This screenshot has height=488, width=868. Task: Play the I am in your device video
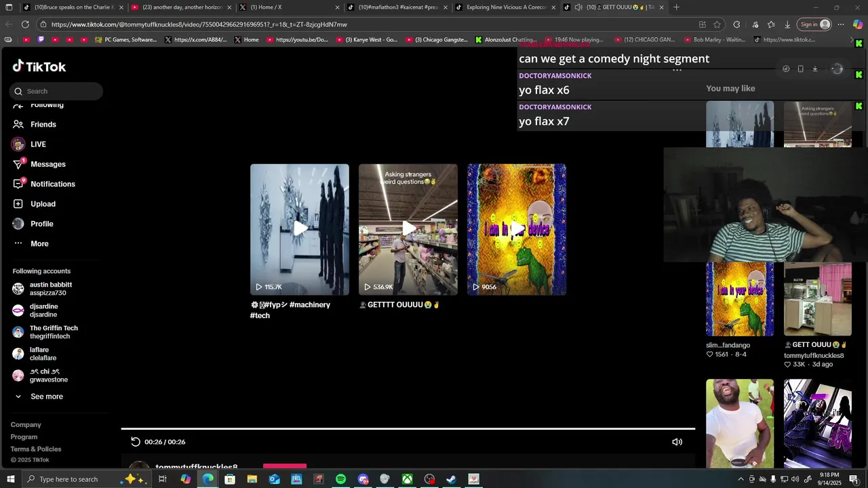pyautogui.click(x=517, y=229)
